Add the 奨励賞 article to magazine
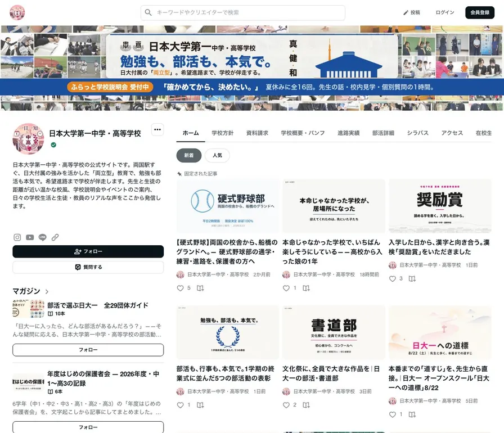Image resolution: width=504 pixels, height=433 pixels. click(x=412, y=278)
